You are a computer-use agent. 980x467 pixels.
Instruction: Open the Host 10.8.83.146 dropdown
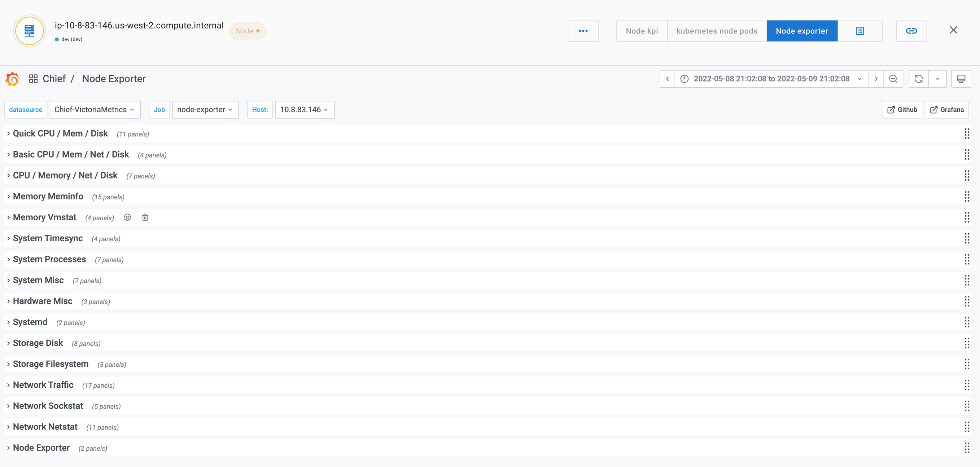[x=304, y=110]
